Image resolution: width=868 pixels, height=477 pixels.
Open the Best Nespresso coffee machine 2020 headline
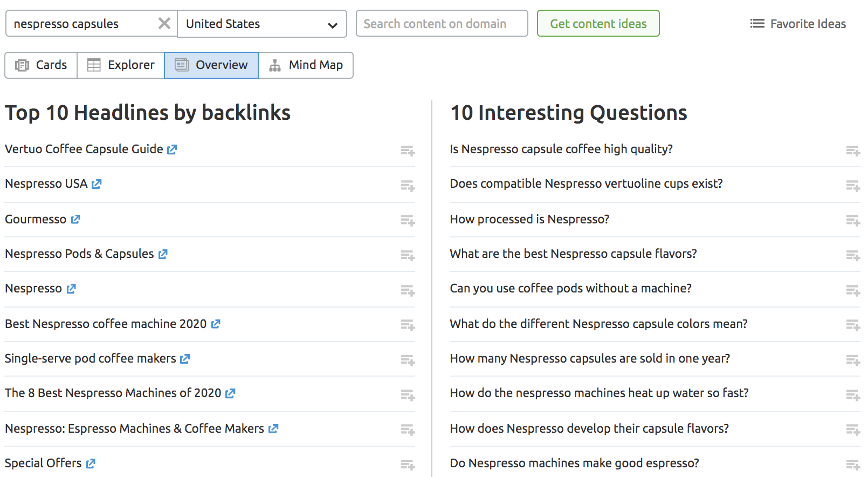[x=106, y=324]
